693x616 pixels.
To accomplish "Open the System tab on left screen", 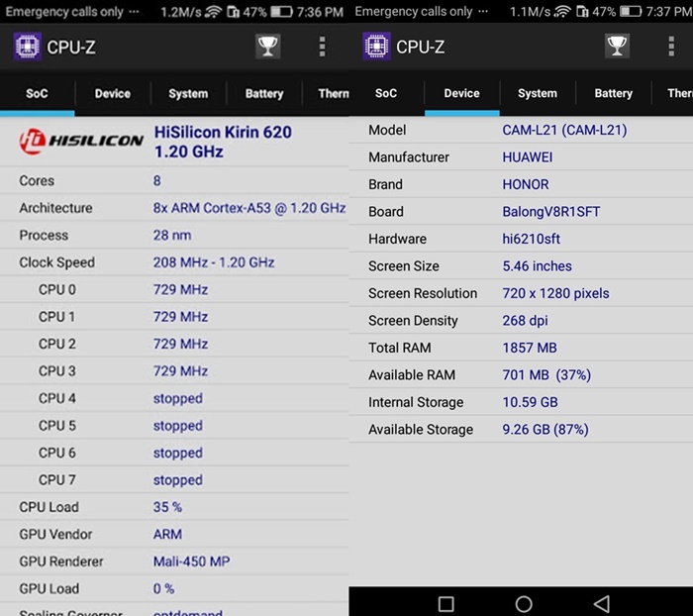I will click(x=188, y=93).
